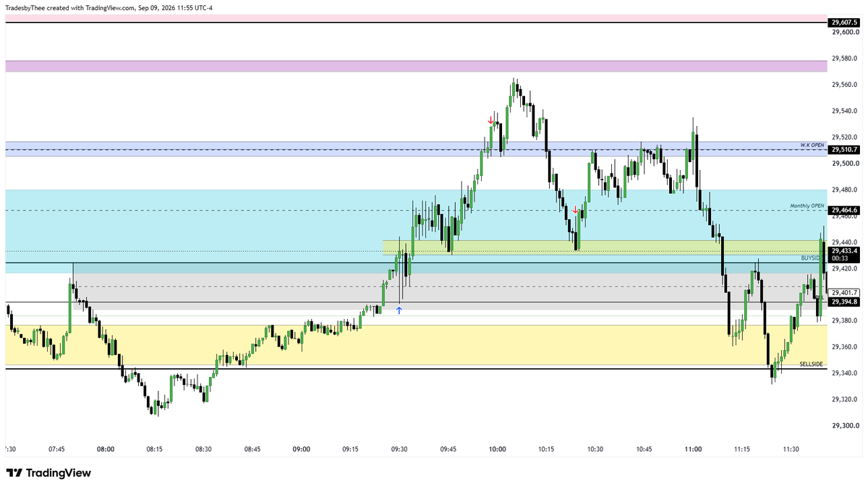Click 29,600.0 on the price axis
Viewport: 868px width, 489px height.
pos(845,32)
